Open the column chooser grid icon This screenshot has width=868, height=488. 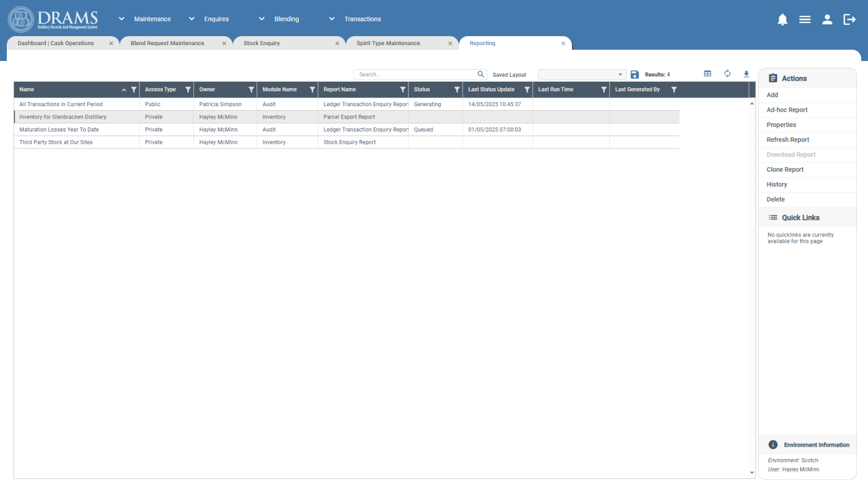[x=708, y=73]
